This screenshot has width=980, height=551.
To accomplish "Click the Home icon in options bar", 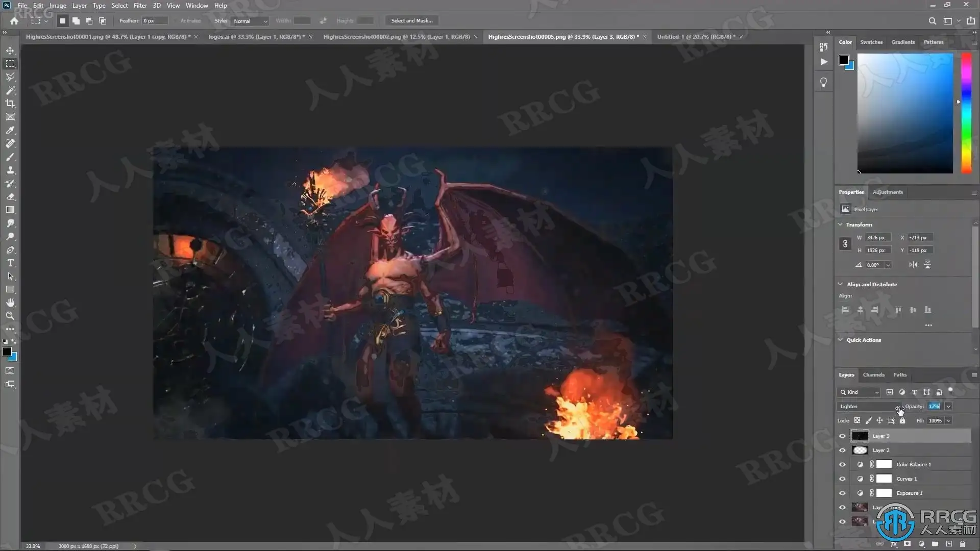I will tap(14, 21).
